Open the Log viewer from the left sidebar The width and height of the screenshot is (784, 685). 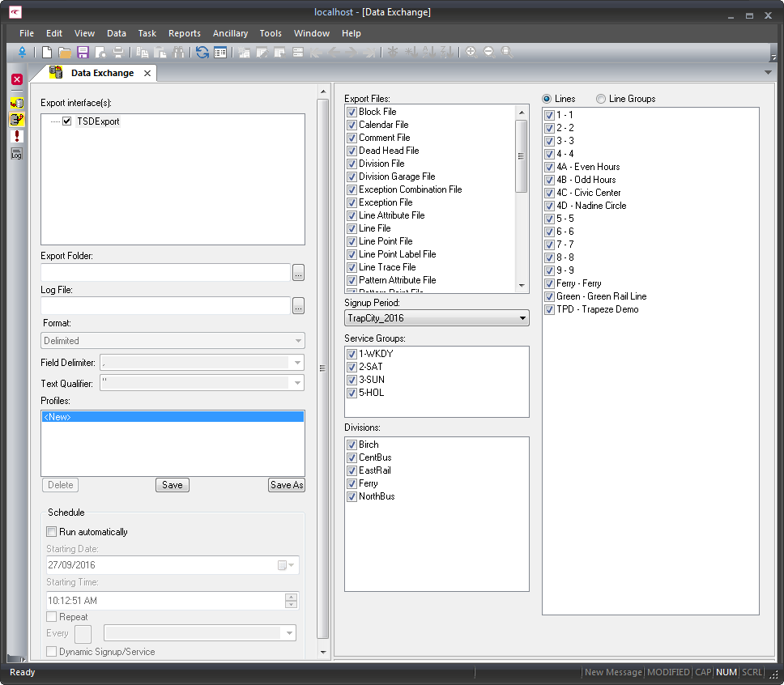(16, 153)
